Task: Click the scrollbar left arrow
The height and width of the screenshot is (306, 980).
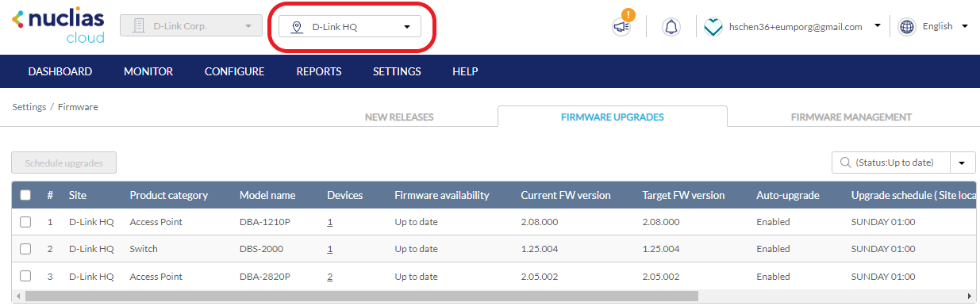Action: [x=17, y=296]
